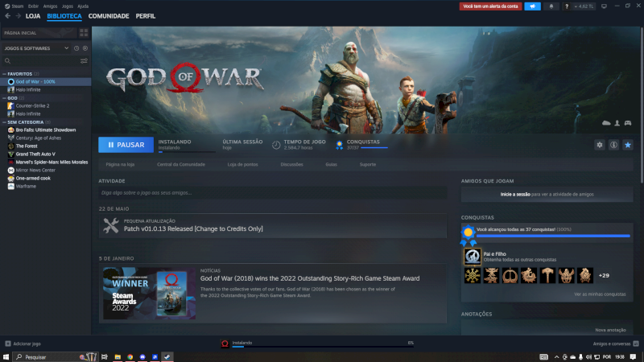Viewport: 644px width, 362px height.
Task: Open God of War settings gear
Action: tap(600, 145)
